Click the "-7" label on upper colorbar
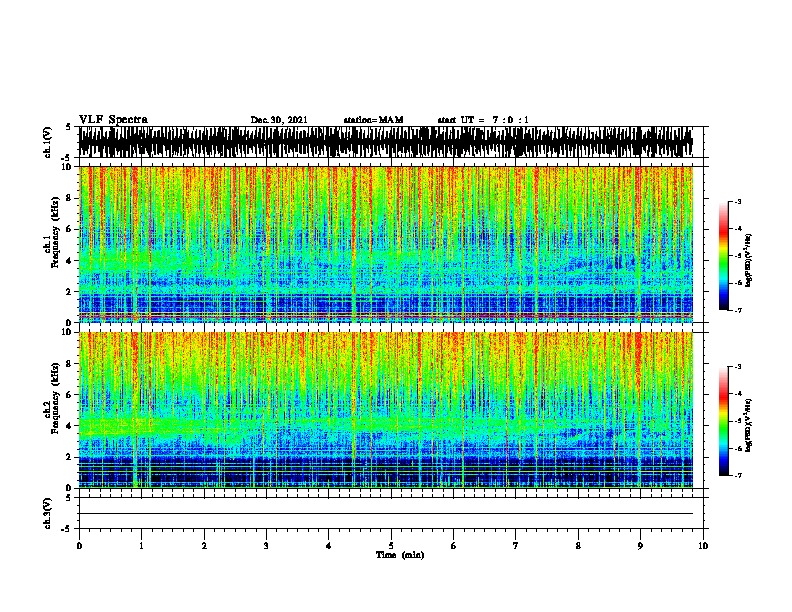This screenshot has height=612, width=792. [x=738, y=310]
